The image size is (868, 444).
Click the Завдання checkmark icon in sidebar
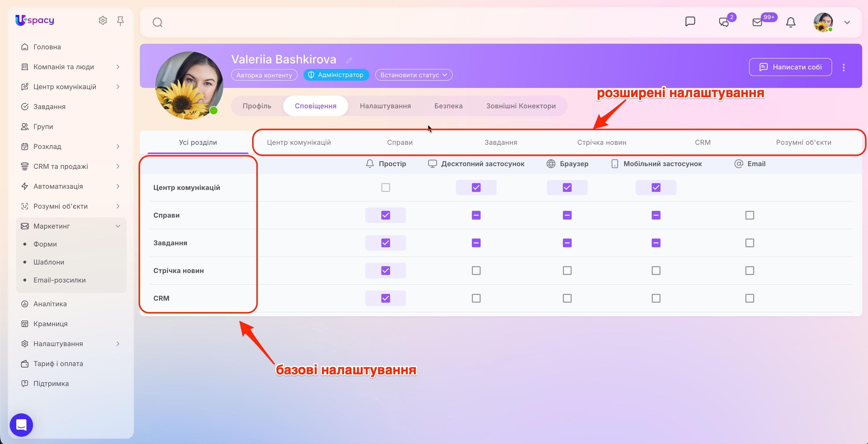pyautogui.click(x=25, y=107)
